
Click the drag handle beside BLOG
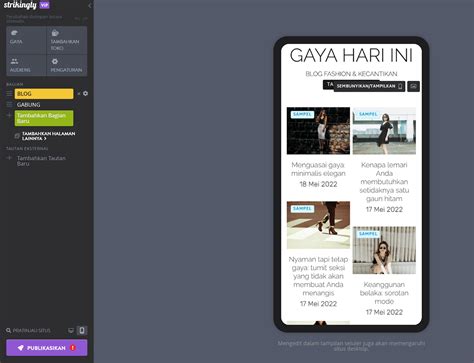9,94
